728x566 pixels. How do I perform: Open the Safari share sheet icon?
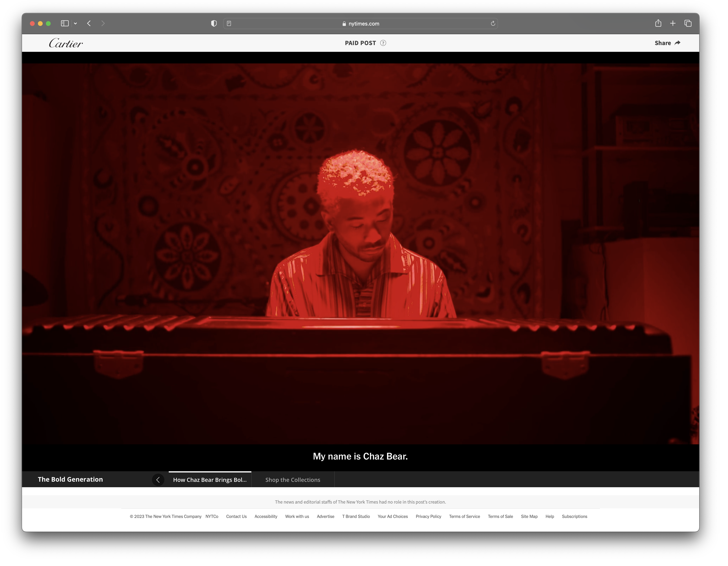[658, 23]
